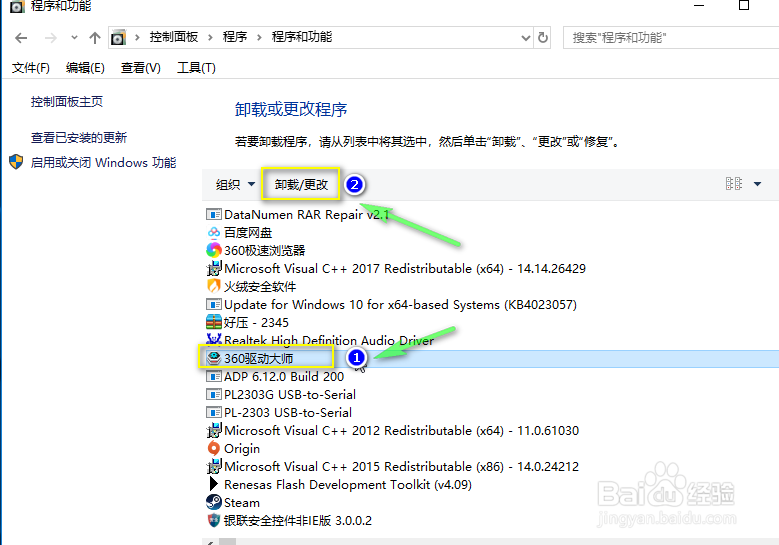
Task: Select Microsoft Visual C++ 2017 Redistributable text
Action: 405,268
